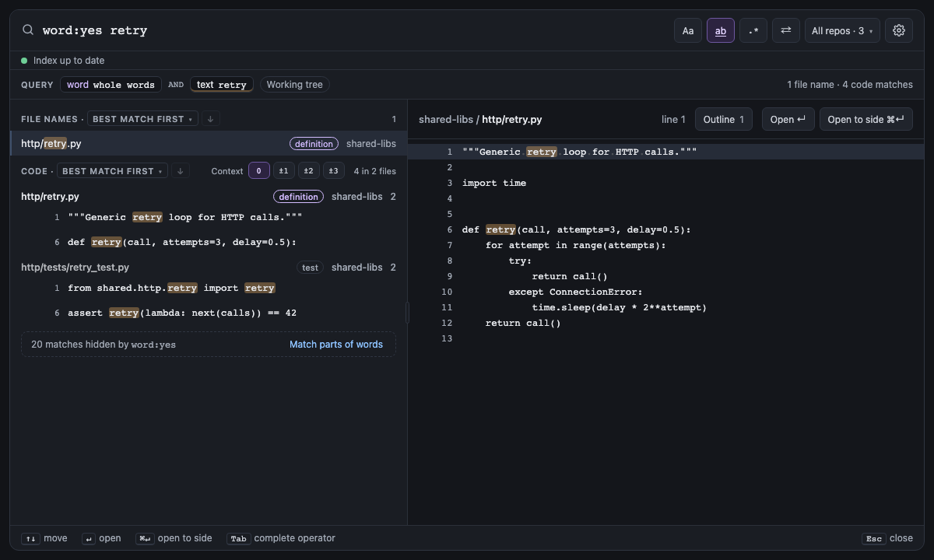Select match 'from shared.http.retry import retry'
This screenshot has width=934, height=560.
tap(209, 289)
